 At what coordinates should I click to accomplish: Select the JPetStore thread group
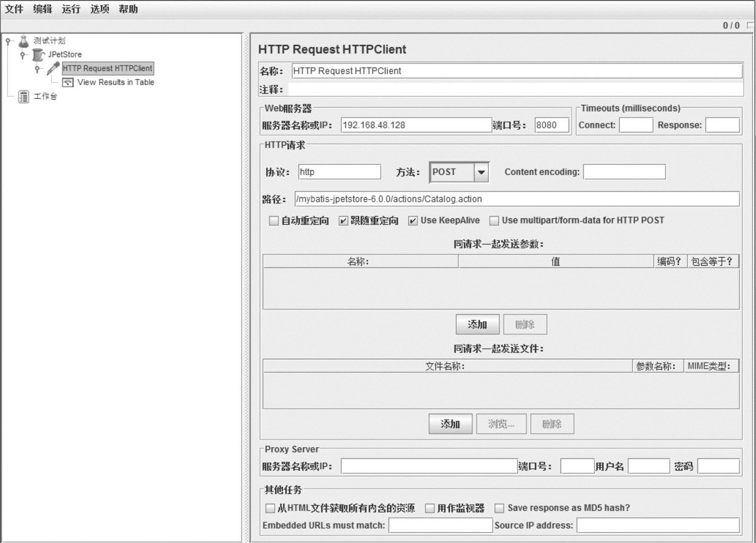[x=65, y=54]
